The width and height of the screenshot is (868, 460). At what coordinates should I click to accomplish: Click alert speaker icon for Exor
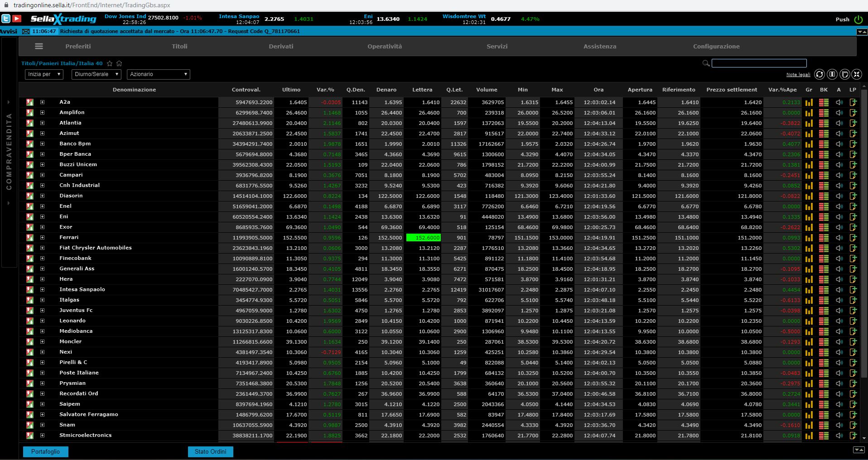tap(839, 227)
